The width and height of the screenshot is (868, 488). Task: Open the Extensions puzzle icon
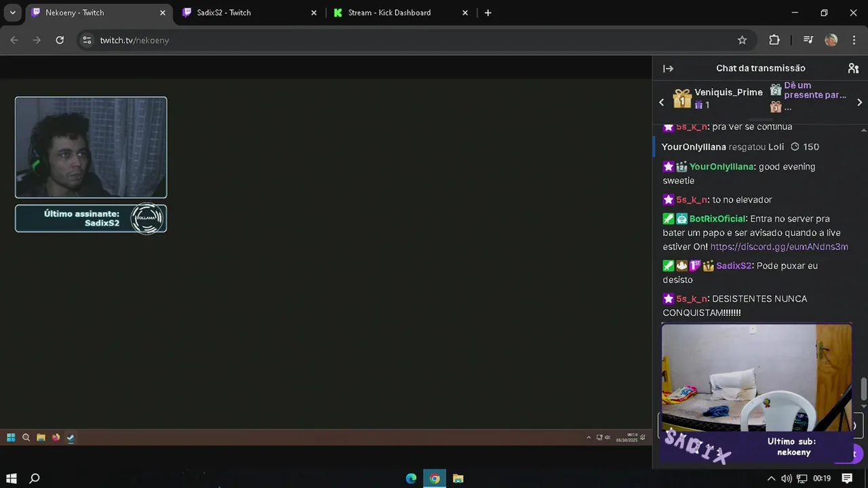(x=774, y=40)
